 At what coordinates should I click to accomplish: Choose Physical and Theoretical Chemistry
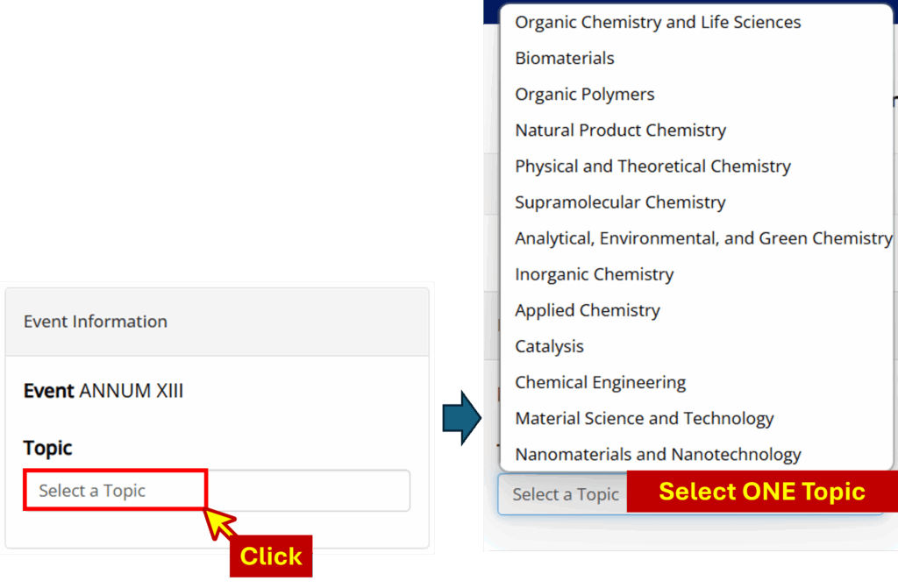click(x=652, y=166)
